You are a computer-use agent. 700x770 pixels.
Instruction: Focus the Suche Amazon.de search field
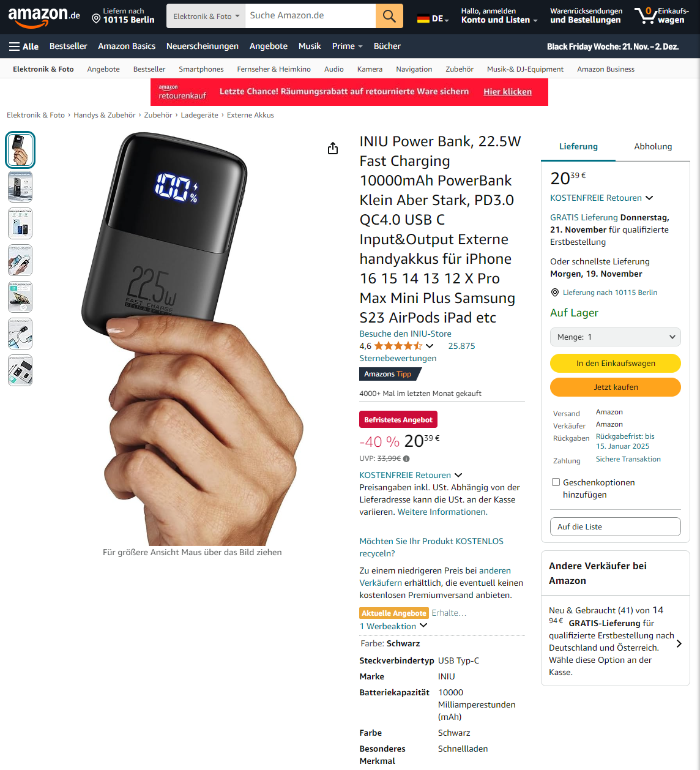(310, 16)
